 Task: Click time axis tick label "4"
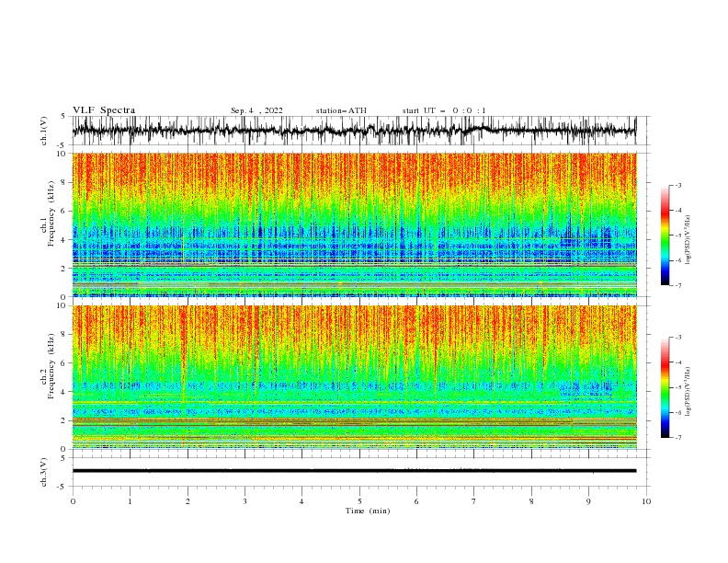tap(301, 501)
